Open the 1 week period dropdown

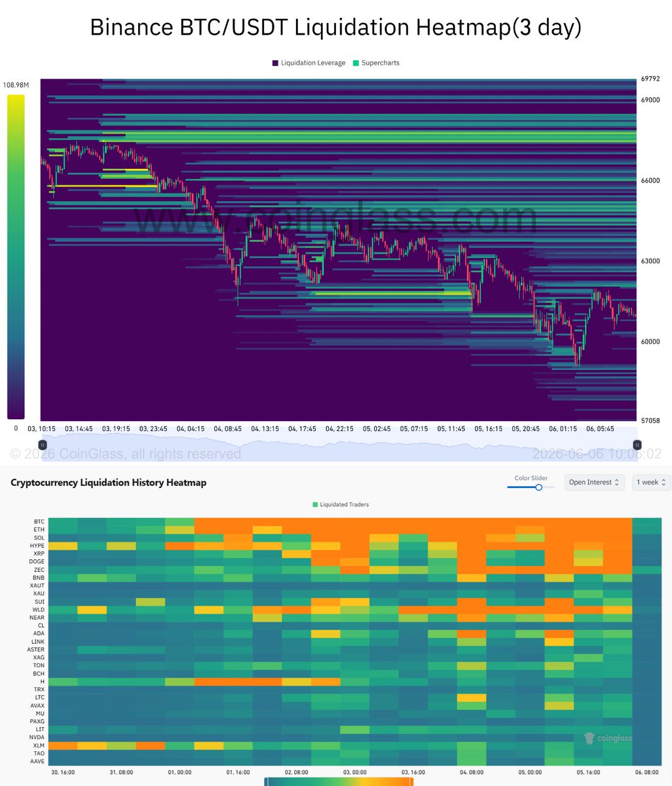click(651, 482)
